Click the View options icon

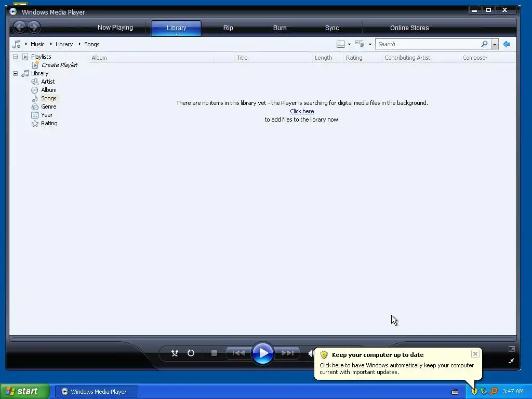pyautogui.click(x=360, y=44)
